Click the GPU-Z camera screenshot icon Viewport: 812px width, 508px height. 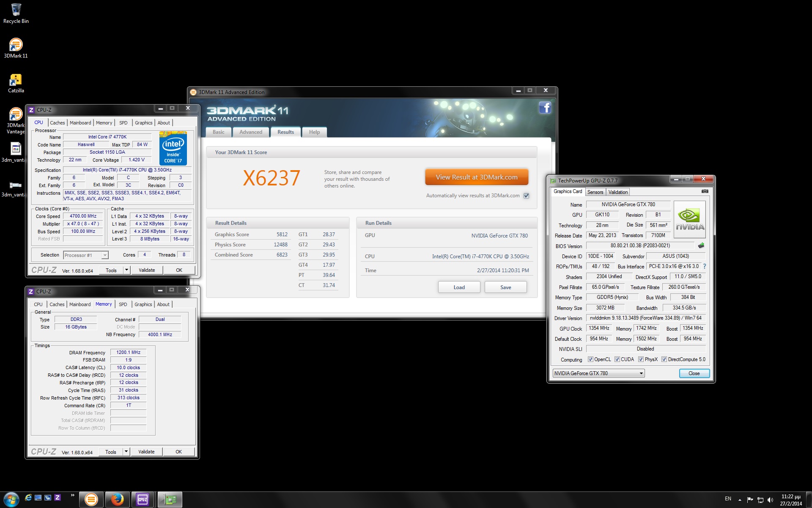705,191
